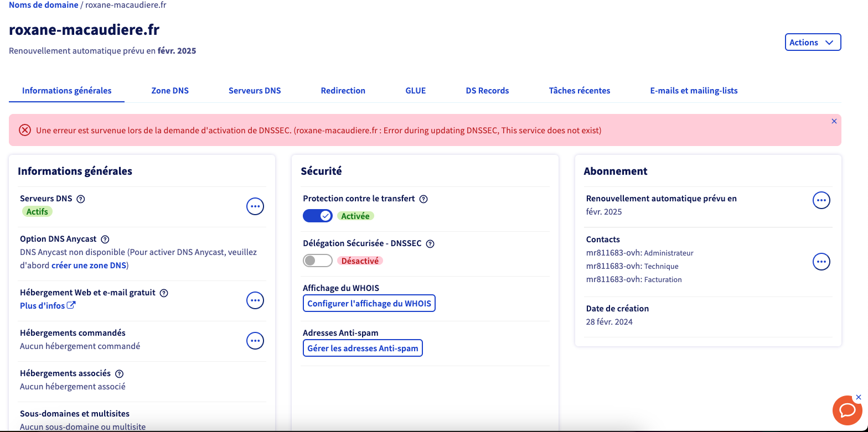Click help icon beside Option DNS Anycast
The height and width of the screenshot is (432, 868).
[105, 240]
